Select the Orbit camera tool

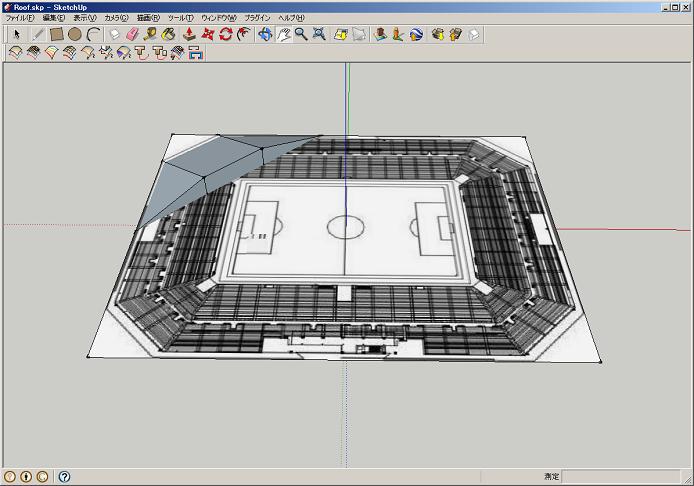coord(265,34)
